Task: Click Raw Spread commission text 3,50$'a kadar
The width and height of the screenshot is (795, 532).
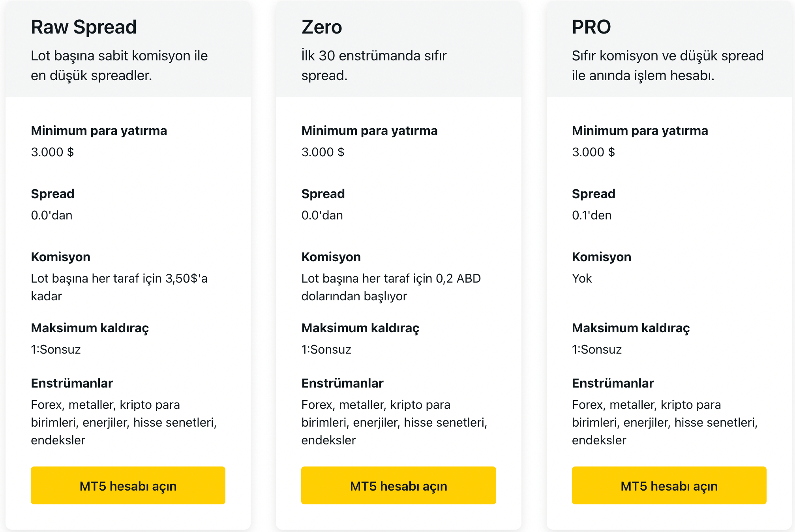Action: click(119, 287)
